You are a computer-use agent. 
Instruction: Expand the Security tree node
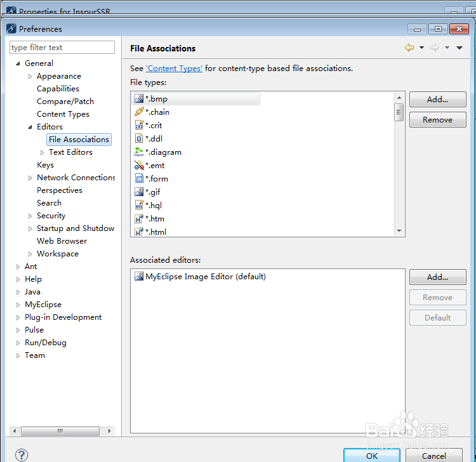click(30, 216)
